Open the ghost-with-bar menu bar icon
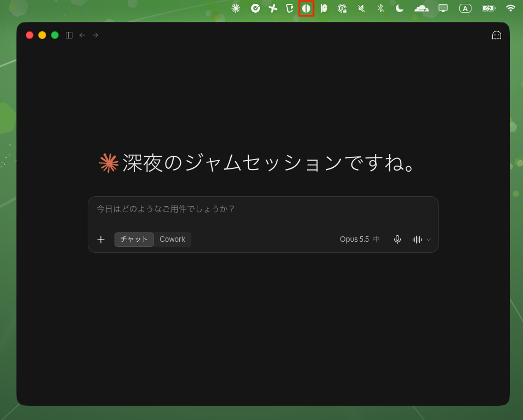Image resolution: width=523 pixels, height=420 pixels. click(x=324, y=8)
